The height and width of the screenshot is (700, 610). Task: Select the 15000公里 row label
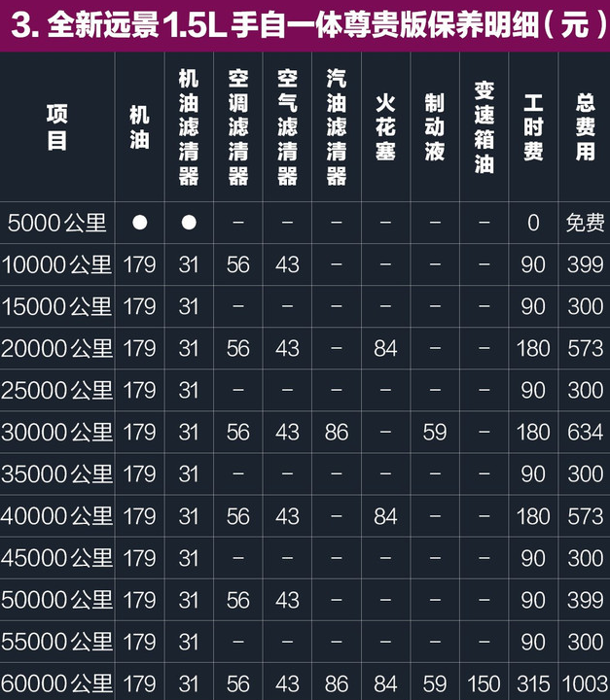[56, 306]
